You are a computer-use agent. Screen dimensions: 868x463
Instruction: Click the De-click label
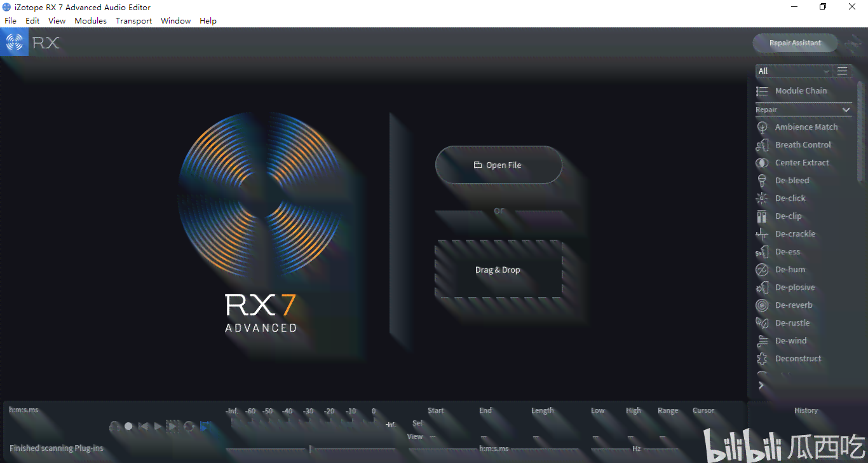pos(790,198)
